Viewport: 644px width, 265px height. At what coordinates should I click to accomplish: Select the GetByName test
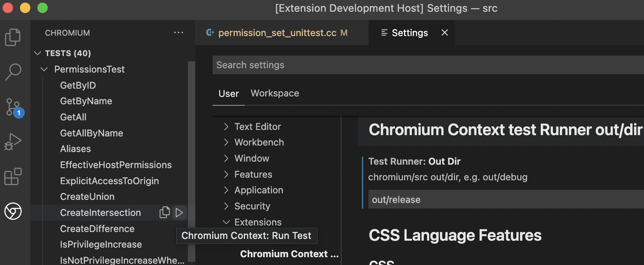pos(86,101)
